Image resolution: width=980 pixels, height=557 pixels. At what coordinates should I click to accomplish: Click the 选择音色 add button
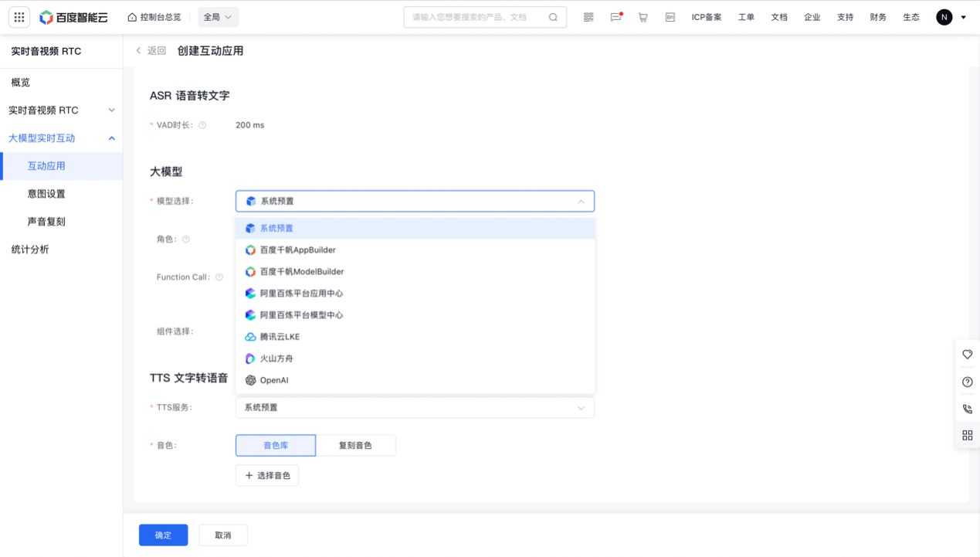tap(267, 475)
